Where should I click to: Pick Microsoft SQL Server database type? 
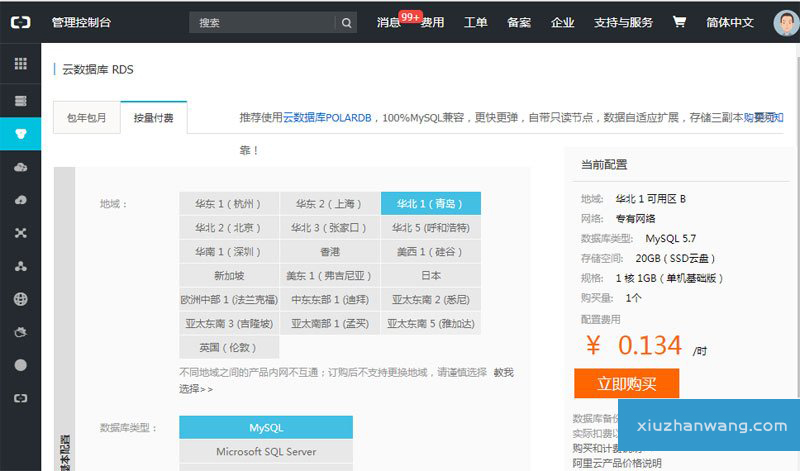pos(266,451)
